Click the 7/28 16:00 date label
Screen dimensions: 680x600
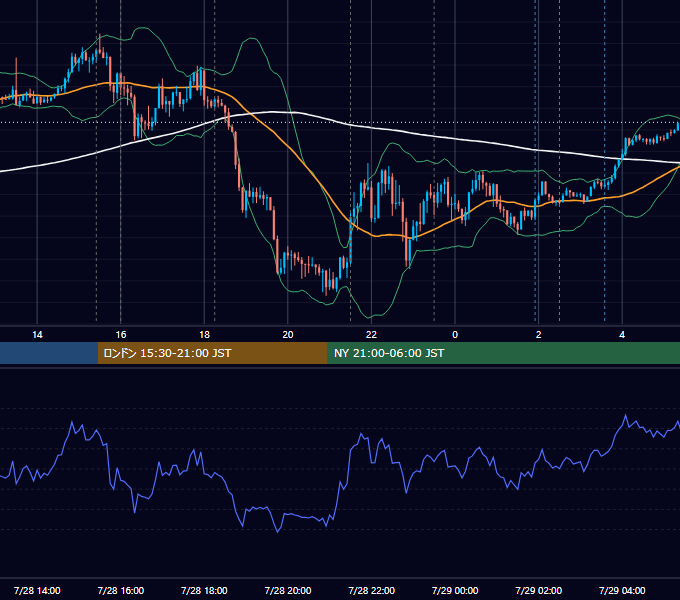(x=121, y=590)
